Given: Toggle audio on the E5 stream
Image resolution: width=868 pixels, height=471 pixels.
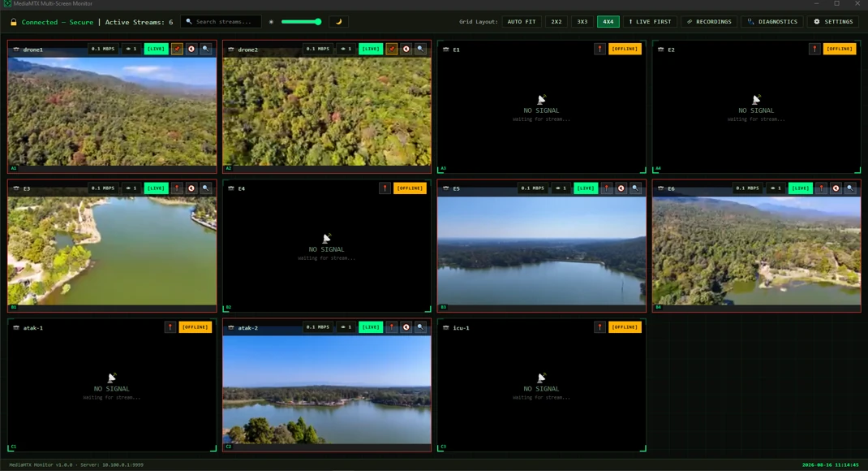Looking at the screenshot, I should click(x=621, y=188).
